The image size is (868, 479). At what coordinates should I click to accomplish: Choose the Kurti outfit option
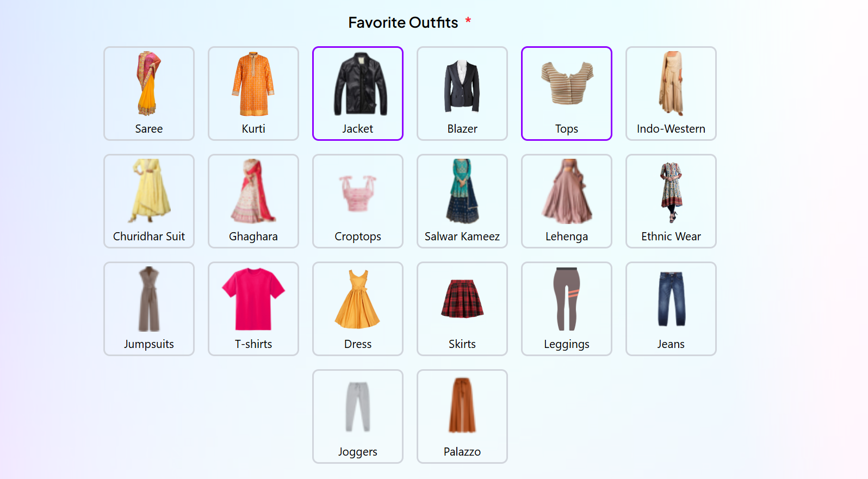pyautogui.click(x=253, y=94)
